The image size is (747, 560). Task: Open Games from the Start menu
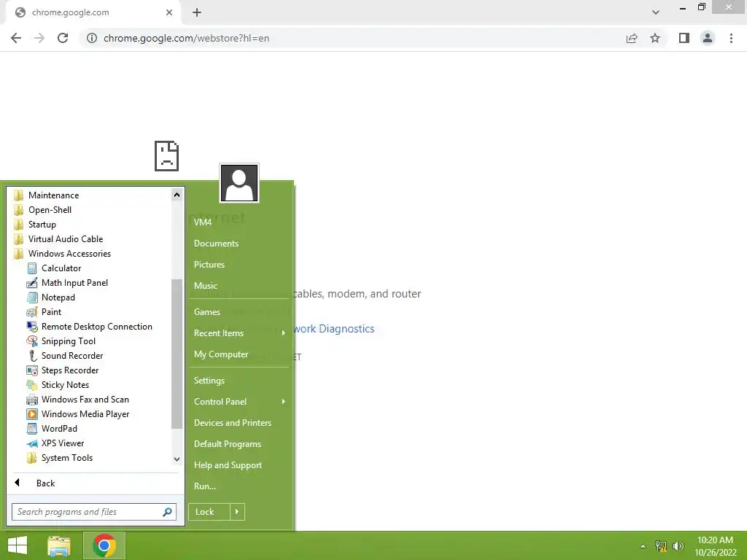pyautogui.click(x=206, y=312)
